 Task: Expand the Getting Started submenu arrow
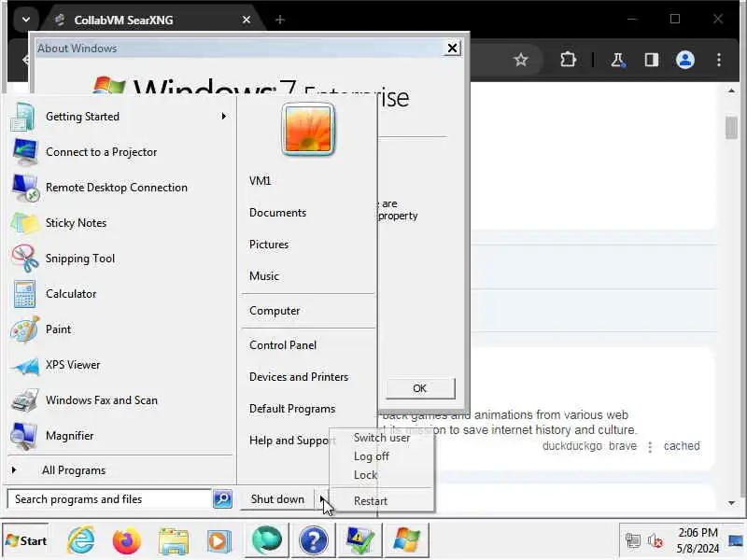pos(223,117)
